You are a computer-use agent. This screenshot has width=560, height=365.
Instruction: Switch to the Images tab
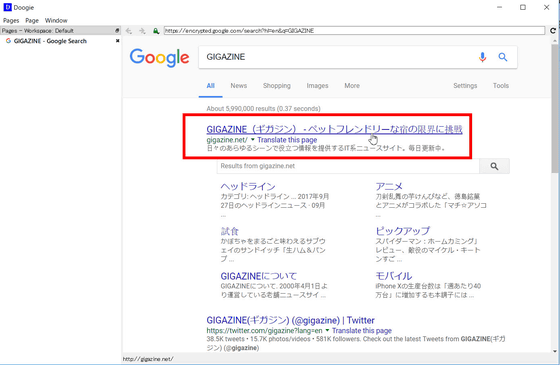(317, 86)
